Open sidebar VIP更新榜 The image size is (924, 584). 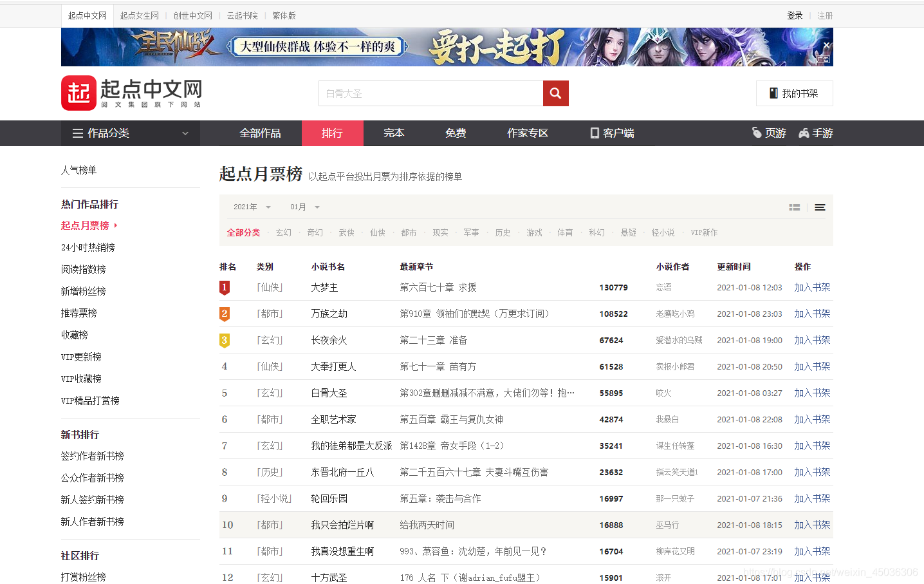click(81, 357)
